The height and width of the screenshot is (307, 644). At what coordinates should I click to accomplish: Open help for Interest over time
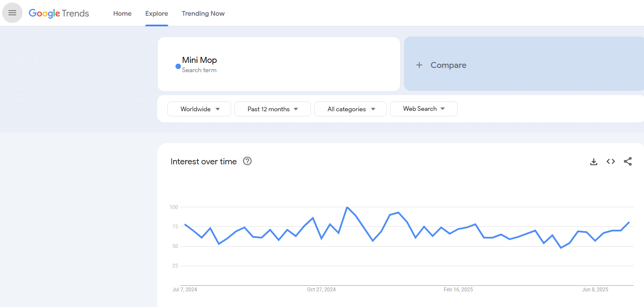click(x=247, y=161)
